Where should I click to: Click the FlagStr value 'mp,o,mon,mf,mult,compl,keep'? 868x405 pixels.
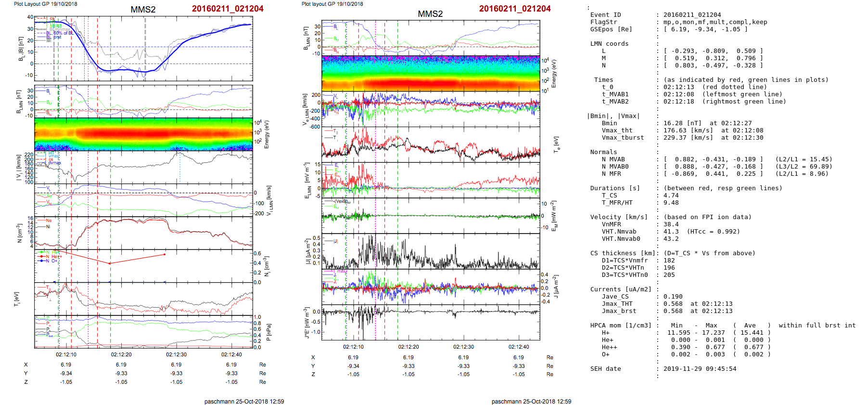tap(715, 22)
